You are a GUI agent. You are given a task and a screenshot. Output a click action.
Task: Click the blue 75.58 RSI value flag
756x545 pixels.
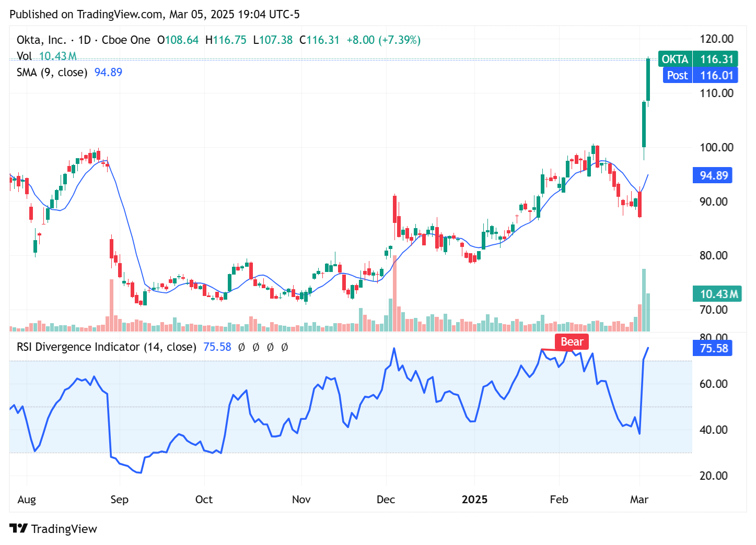(712, 348)
